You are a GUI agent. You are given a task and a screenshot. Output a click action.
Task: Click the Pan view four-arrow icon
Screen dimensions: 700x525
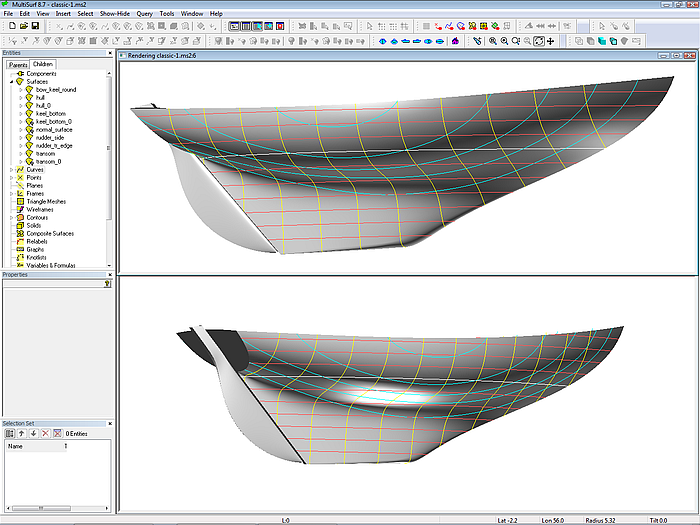click(x=551, y=41)
